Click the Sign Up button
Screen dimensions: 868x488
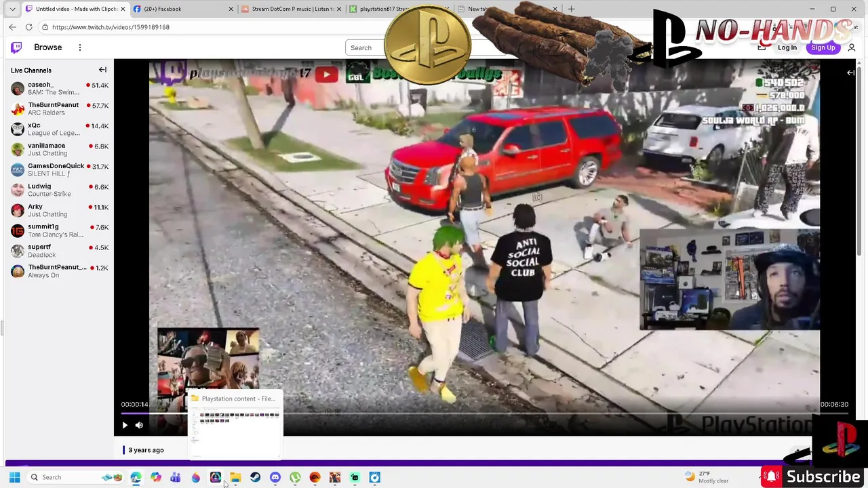(823, 47)
